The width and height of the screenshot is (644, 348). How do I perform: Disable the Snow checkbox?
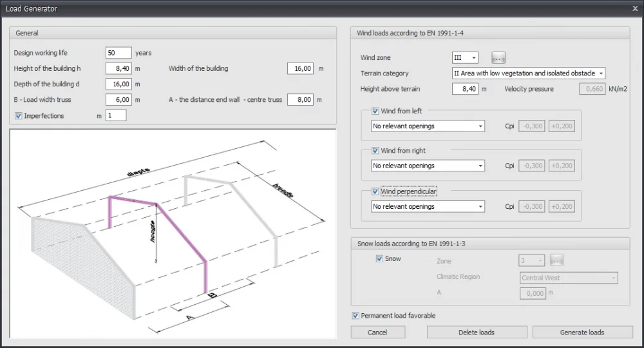379,259
